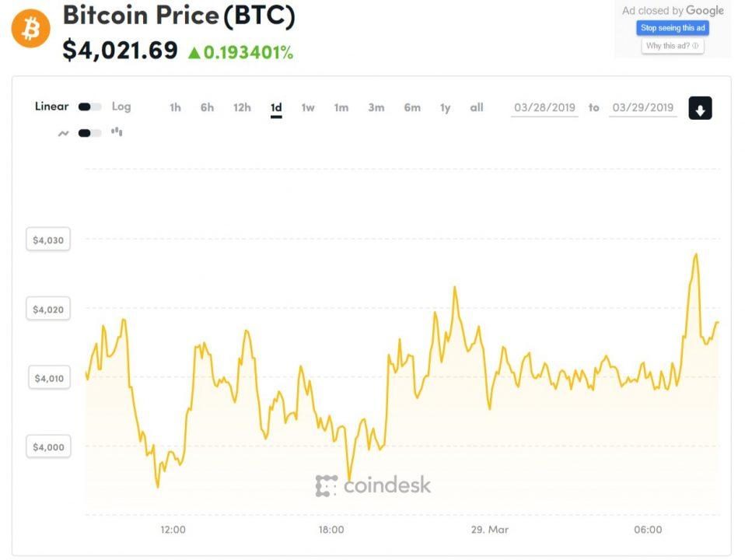This screenshot has width=745, height=560.
Task: Choose the all time range
Action: [477, 107]
